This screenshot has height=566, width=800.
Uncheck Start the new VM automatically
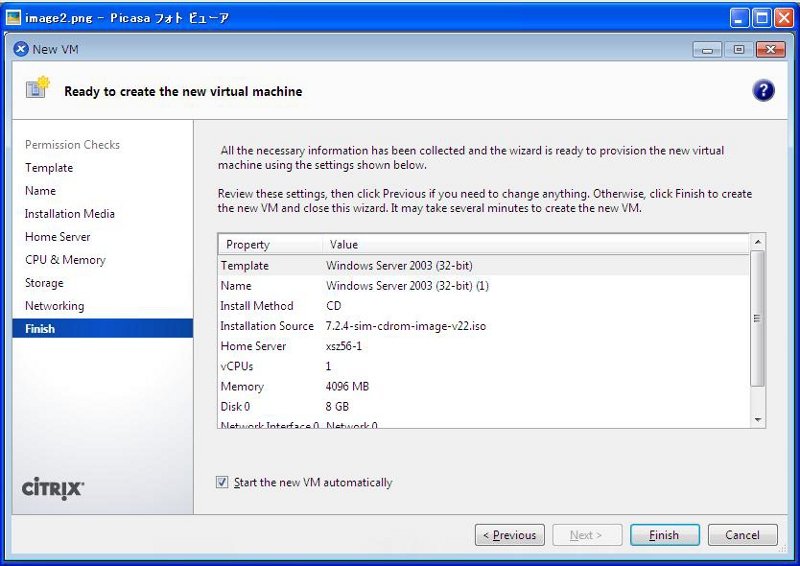[222, 482]
